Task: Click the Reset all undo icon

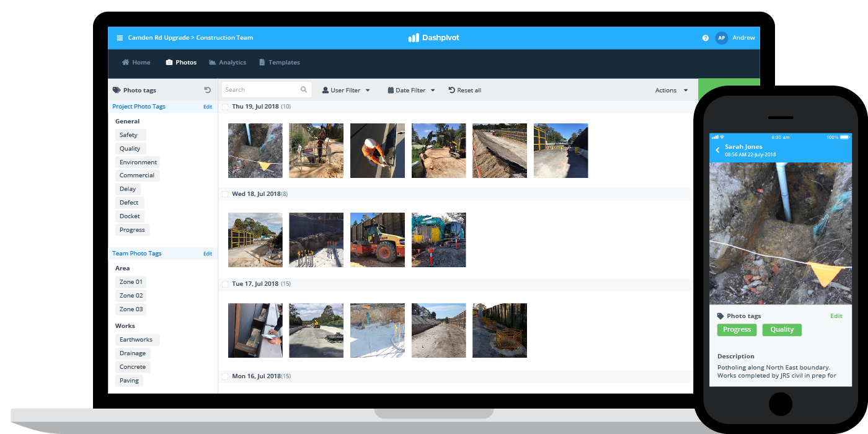Action: (451, 90)
